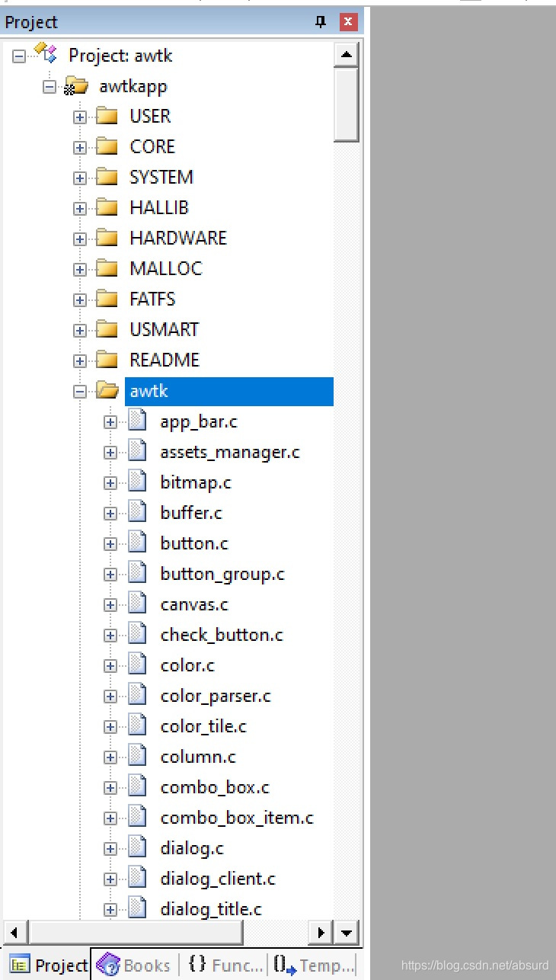Screen dimensions: 556x980
Task: Expand includes of app_bar.c
Action: pos(110,421)
